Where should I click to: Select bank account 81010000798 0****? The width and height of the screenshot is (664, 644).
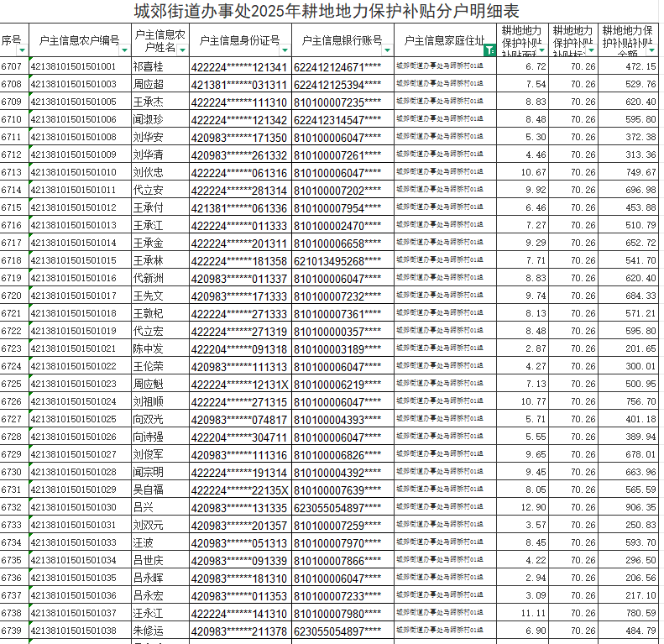(x=342, y=614)
